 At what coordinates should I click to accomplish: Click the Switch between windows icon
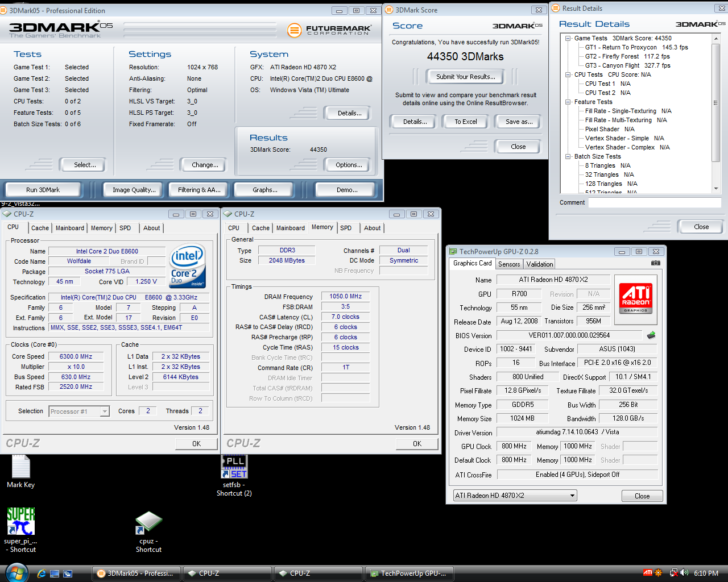(x=68, y=573)
